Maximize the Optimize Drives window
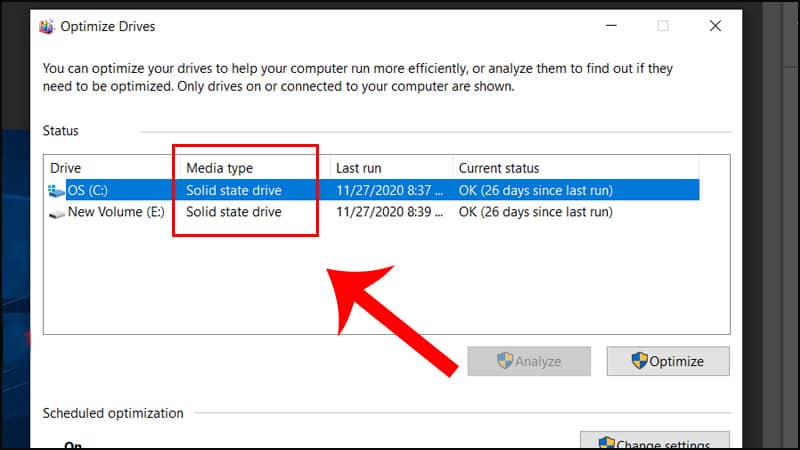Screen dimensions: 800x450 coord(663,26)
